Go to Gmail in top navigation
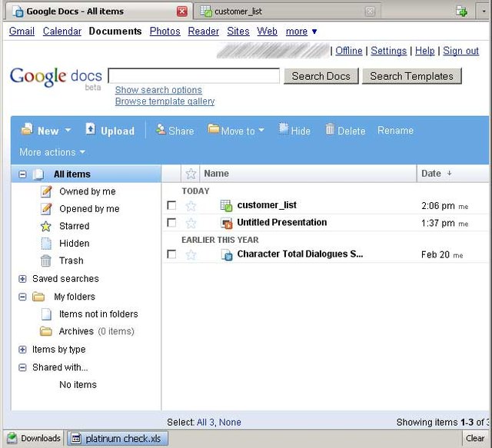 22,32
